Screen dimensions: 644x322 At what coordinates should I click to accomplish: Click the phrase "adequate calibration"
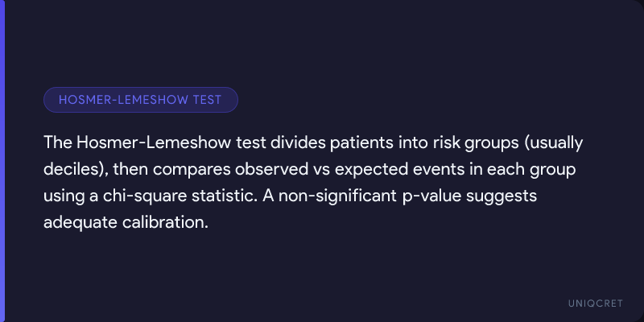(126, 223)
